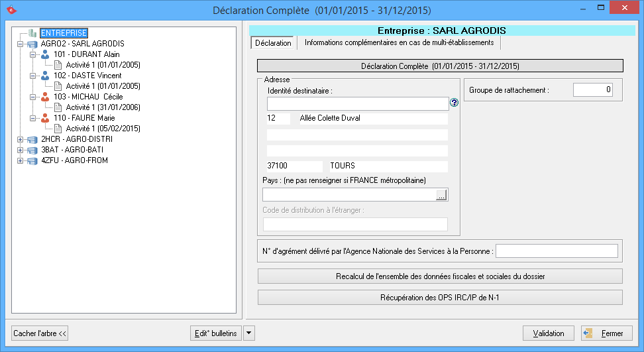This screenshot has height=352, width=644.
Task: Click Recalcul de l'ensemble des données button
Action: coord(440,276)
